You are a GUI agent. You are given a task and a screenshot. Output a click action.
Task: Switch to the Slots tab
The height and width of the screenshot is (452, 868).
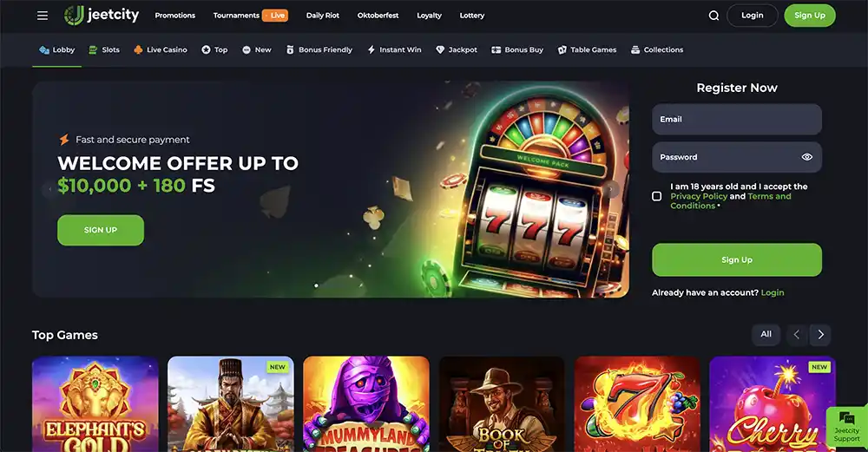click(104, 49)
